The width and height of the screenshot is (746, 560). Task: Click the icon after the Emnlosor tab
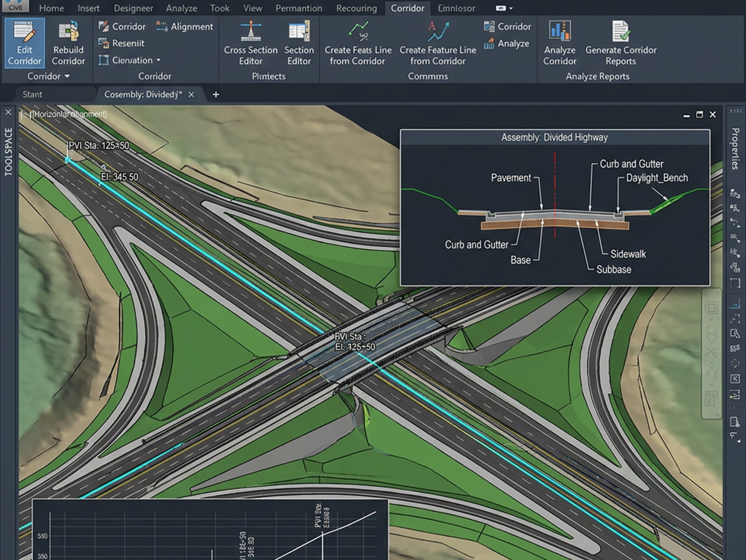[x=501, y=8]
